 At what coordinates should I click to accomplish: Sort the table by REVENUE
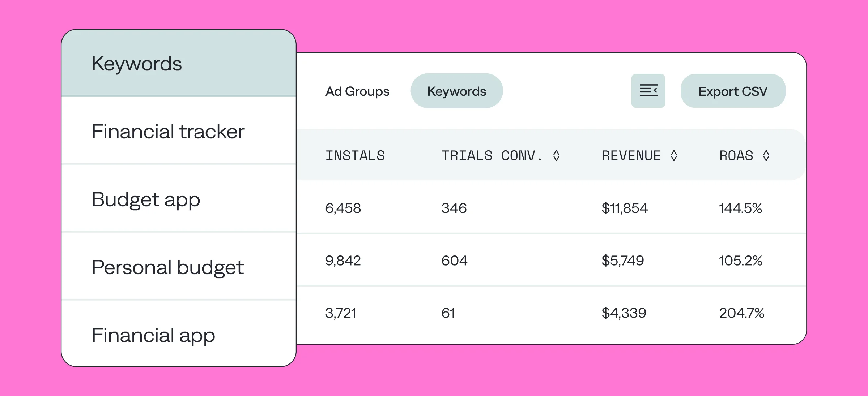coord(674,156)
